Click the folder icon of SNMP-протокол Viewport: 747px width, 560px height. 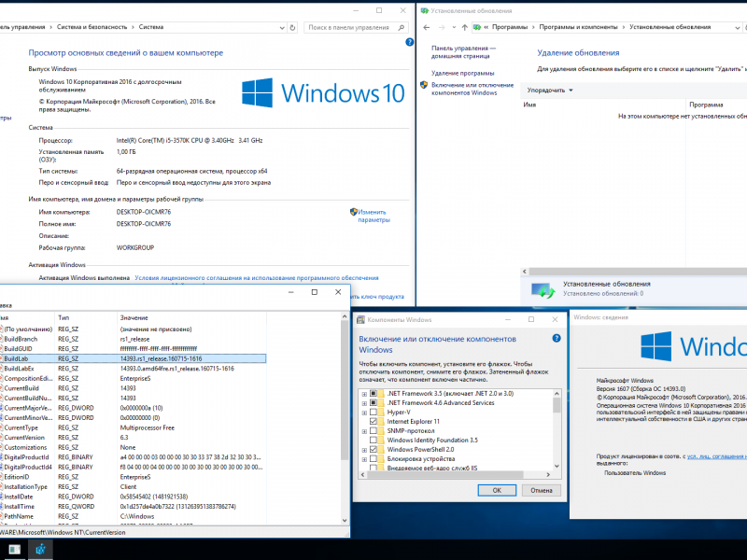click(381, 431)
